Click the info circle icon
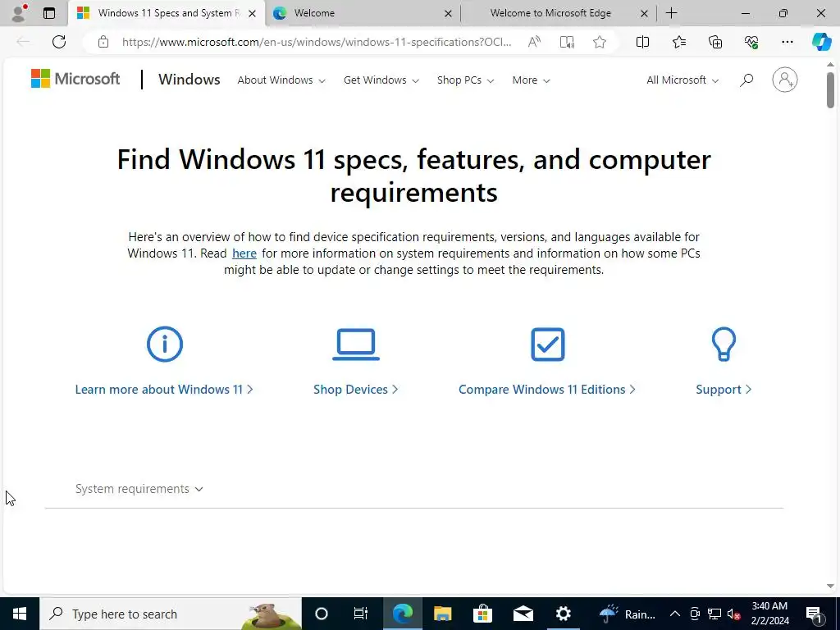 click(164, 344)
